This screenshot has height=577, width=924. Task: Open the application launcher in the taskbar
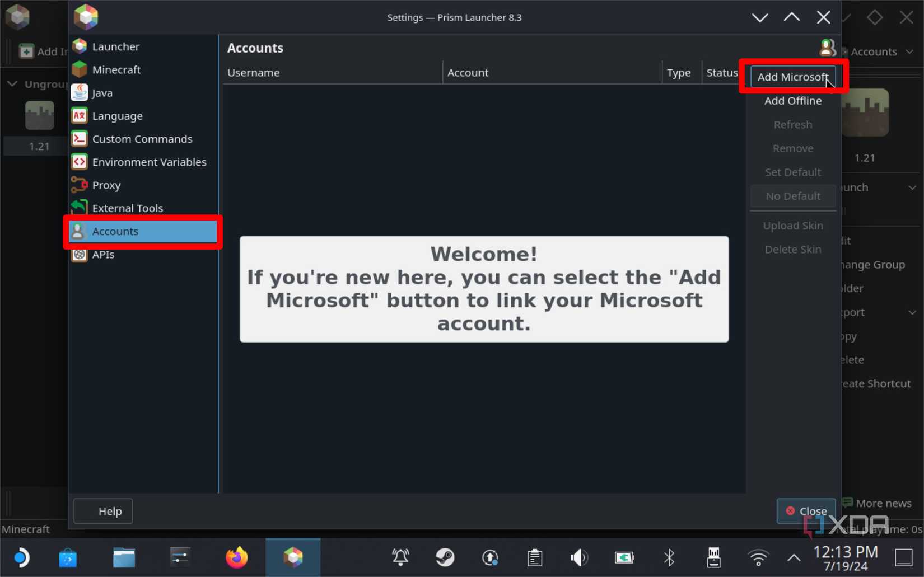coord(21,557)
